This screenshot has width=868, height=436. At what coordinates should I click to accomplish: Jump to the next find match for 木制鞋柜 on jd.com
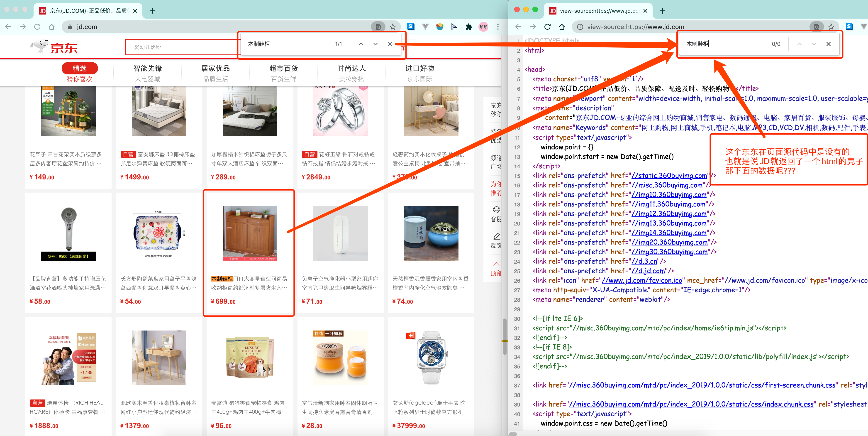375,44
